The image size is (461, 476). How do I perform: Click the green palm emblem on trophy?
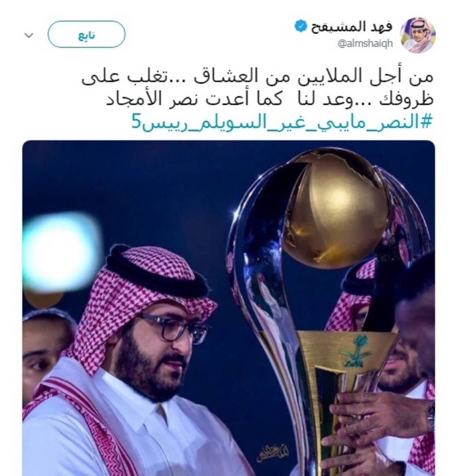pos(353,350)
